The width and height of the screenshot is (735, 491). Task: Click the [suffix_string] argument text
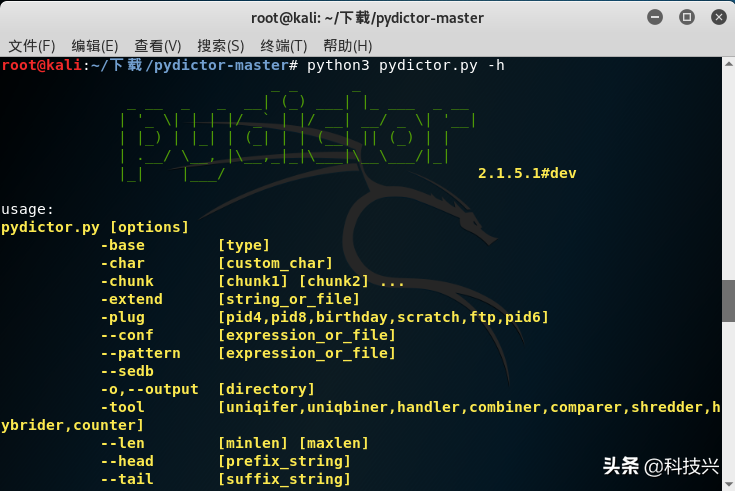pos(284,479)
